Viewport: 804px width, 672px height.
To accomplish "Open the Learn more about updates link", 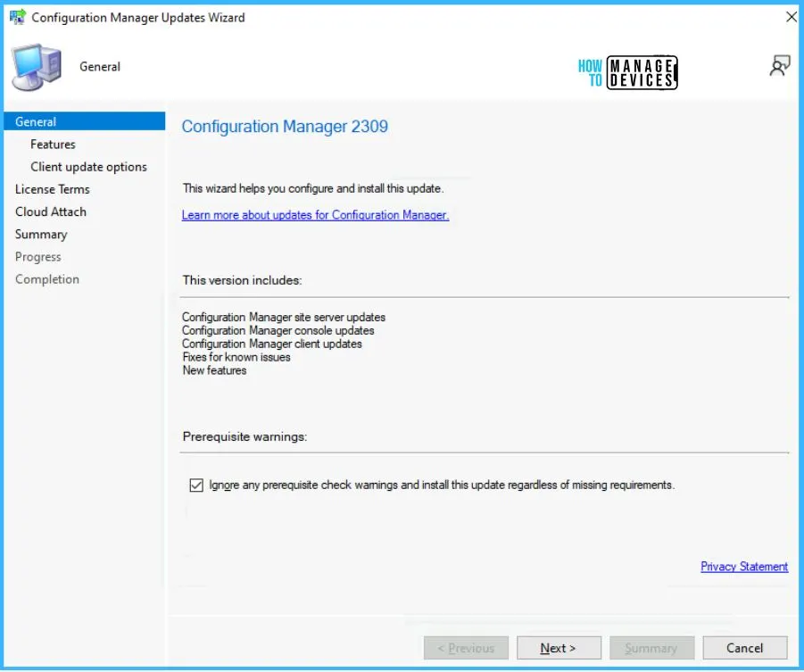I will point(315,215).
